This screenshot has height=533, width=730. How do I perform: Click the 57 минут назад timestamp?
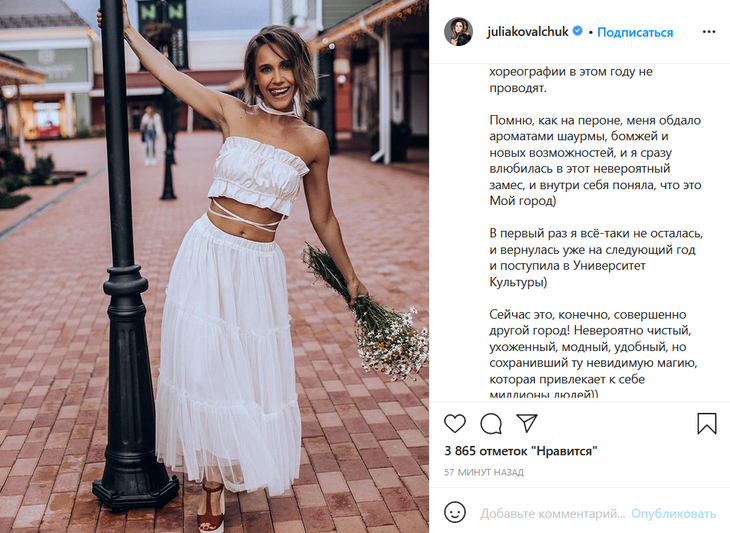click(484, 472)
